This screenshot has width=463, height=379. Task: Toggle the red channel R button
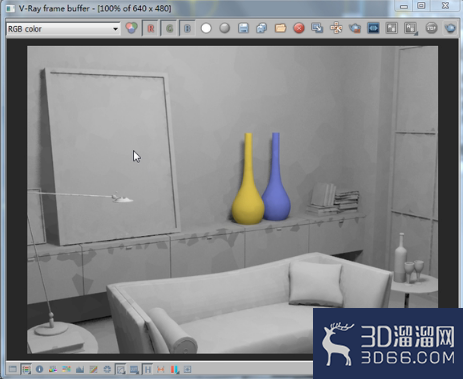coord(151,28)
